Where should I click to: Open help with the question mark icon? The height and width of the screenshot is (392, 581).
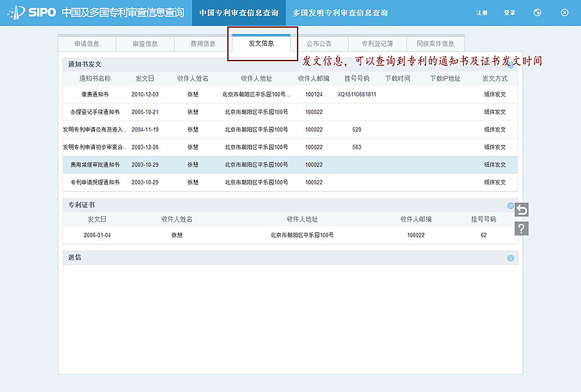tap(522, 228)
